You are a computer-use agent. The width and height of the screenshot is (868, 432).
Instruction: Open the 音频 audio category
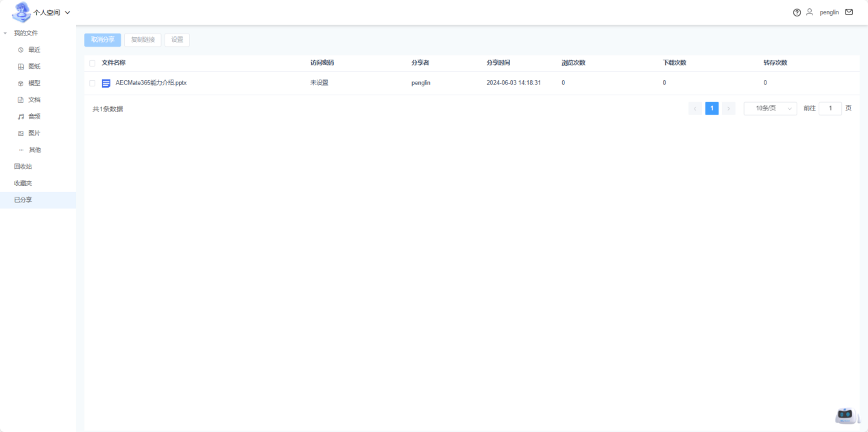pos(34,117)
